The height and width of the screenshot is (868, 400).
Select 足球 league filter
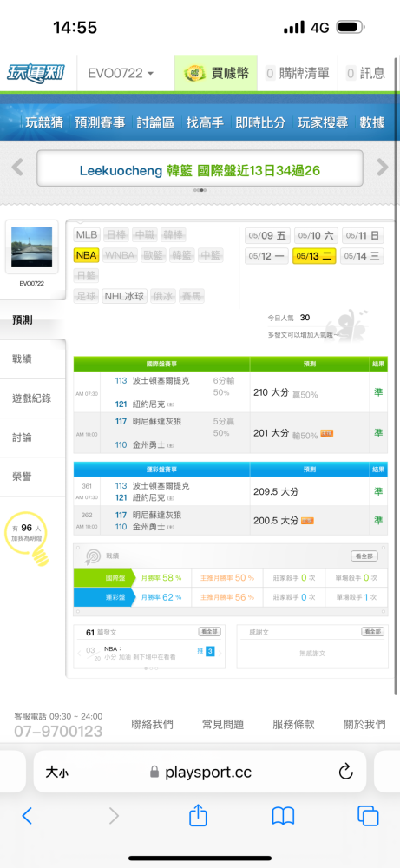[x=86, y=296]
